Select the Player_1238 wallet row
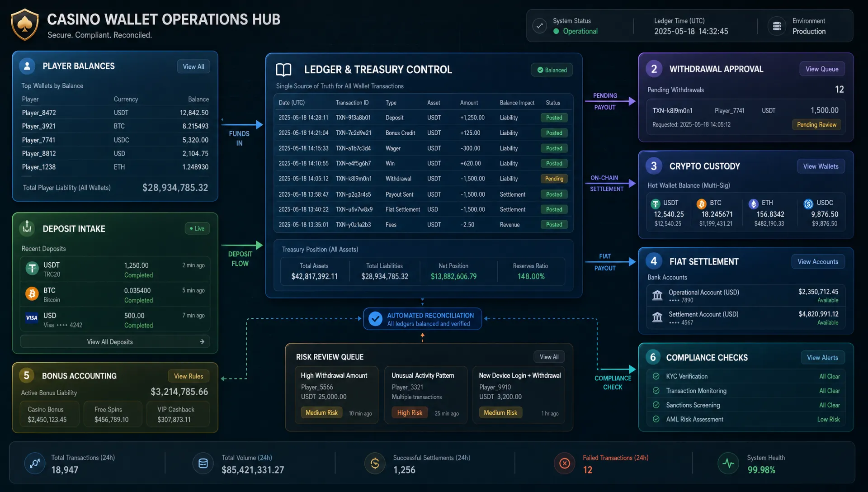This screenshot has width=868, height=492. click(115, 167)
